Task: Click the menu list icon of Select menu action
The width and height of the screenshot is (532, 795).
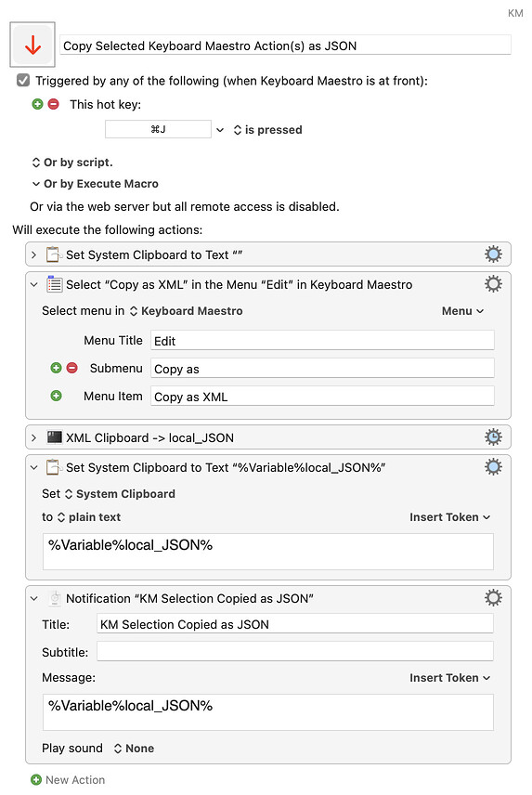Action: click(x=54, y=284)
